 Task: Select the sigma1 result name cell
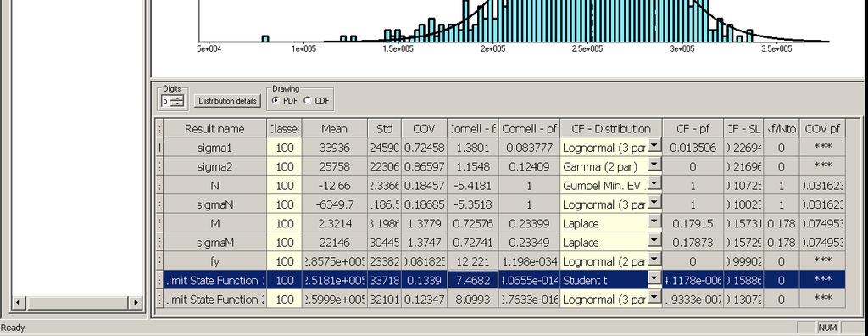[214, 148]
